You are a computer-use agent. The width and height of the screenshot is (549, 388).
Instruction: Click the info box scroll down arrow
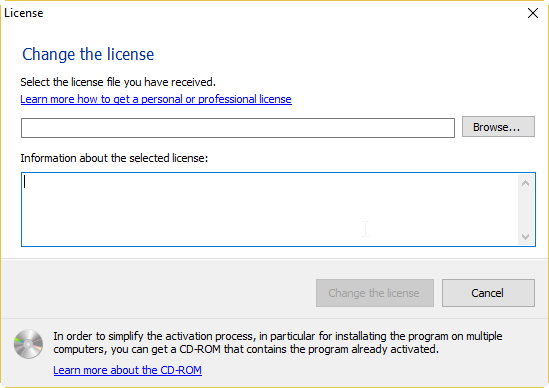click(525, 237)
